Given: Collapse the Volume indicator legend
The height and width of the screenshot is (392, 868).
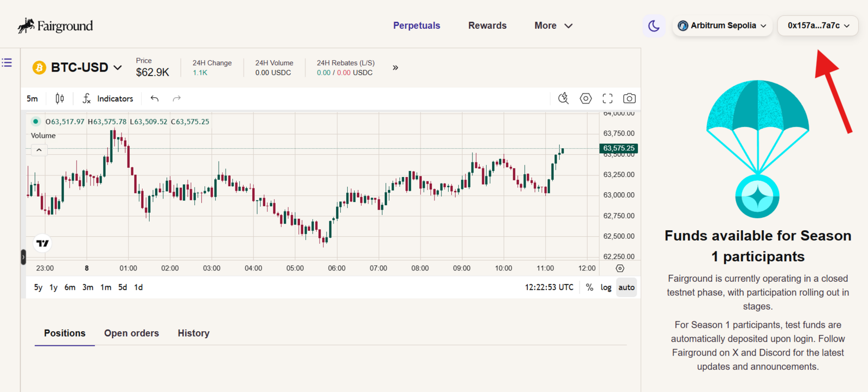Looking at the screenshot, I should pos(39,150).
